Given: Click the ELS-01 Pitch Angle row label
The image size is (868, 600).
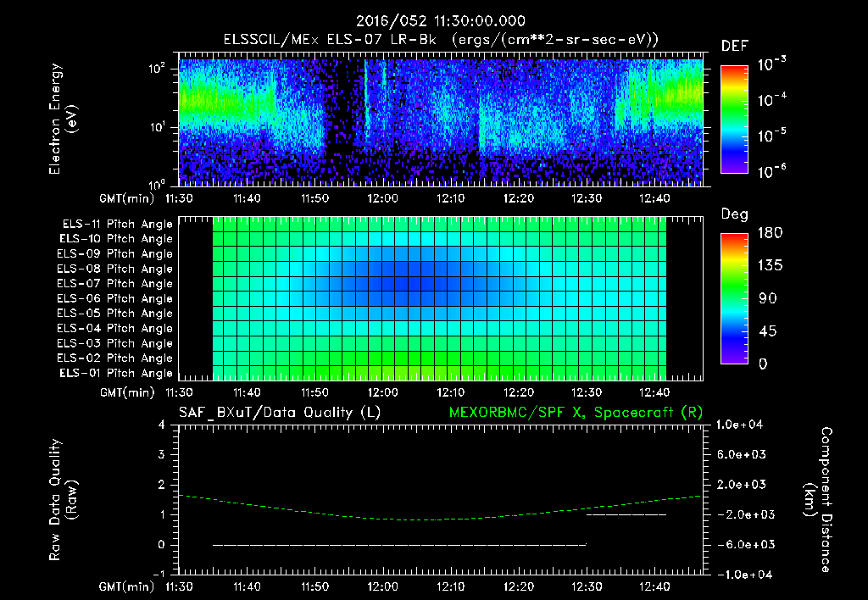Looking at the screenshot, I should [116, 373].
